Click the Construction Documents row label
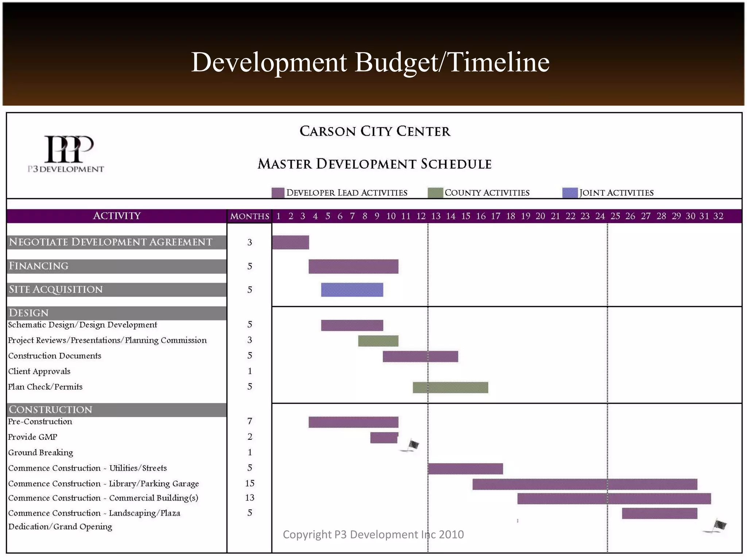The height and width of the screenshot is (560, 747). (55, 356)
